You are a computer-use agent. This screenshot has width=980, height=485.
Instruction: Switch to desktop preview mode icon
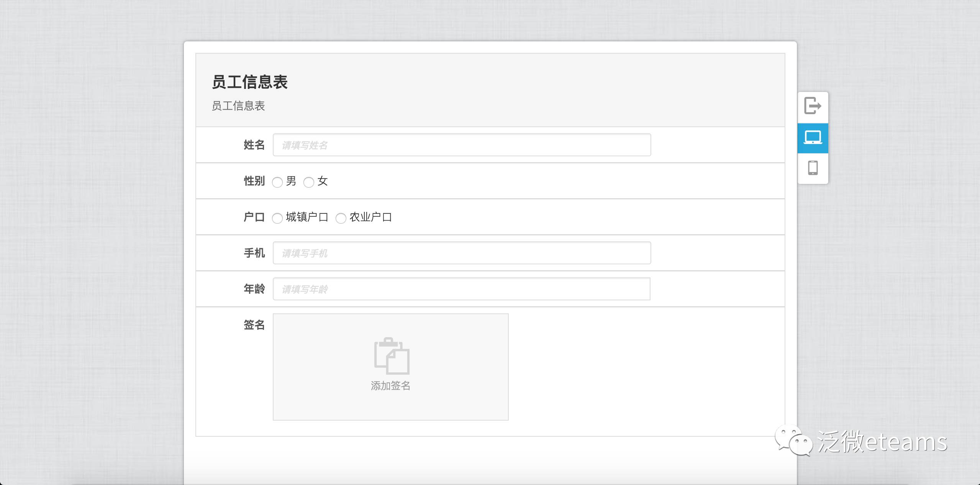tap(813, 138)
